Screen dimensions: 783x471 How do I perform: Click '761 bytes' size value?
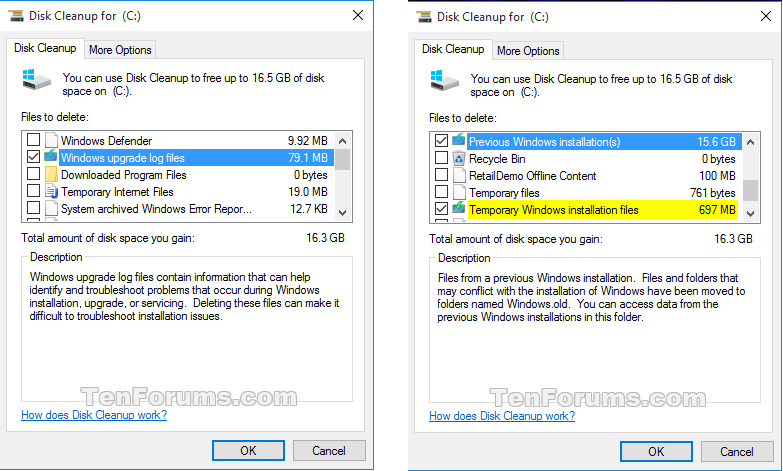coord(713,193)
